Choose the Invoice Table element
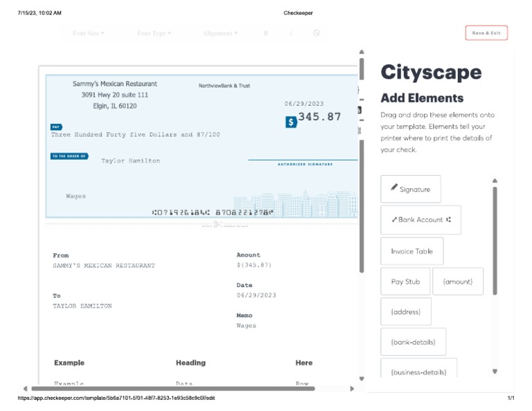The image size is (532, 411). (411, 251)
